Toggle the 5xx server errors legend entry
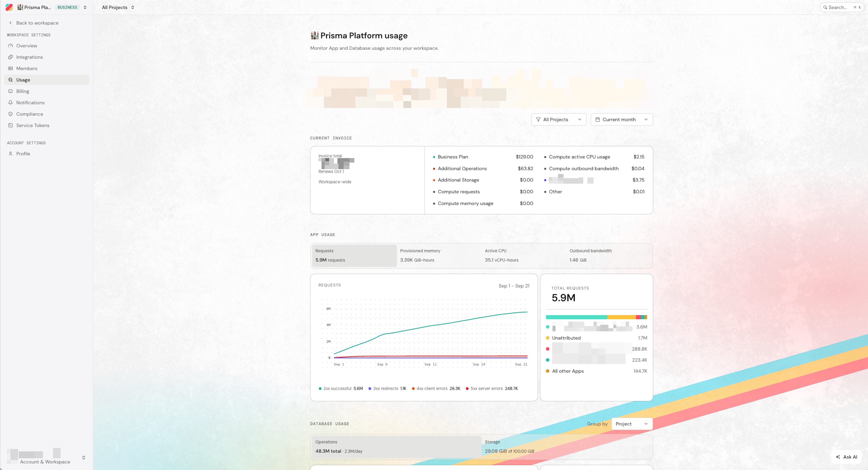The height and width of the screenshot is (470, 868). click(x=492, y=388)
